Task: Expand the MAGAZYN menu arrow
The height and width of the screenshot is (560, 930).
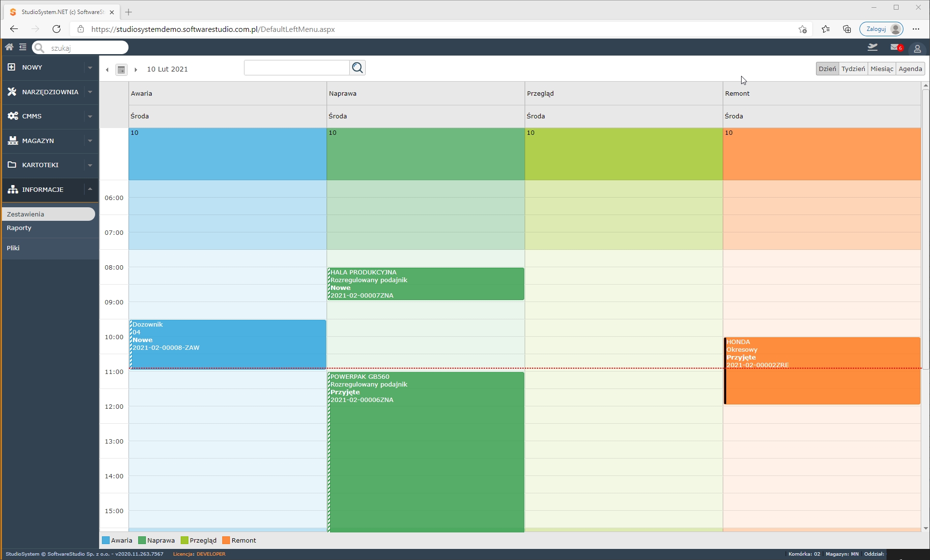Action: 90,141
